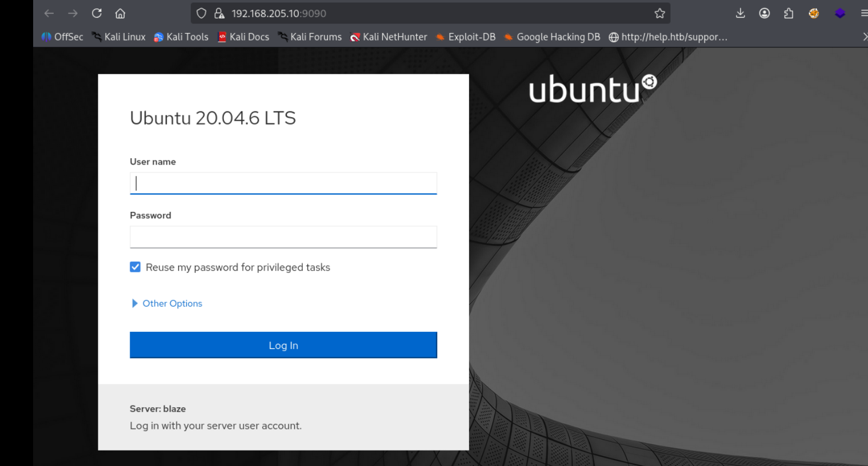Click the browser back arrow
The image size is (868, 466).
49,13
